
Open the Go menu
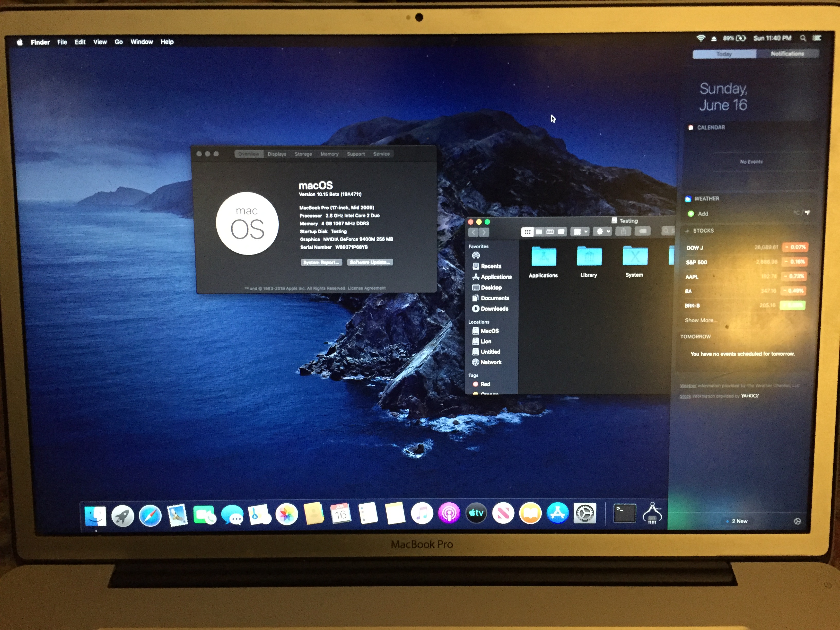[118, 42]
